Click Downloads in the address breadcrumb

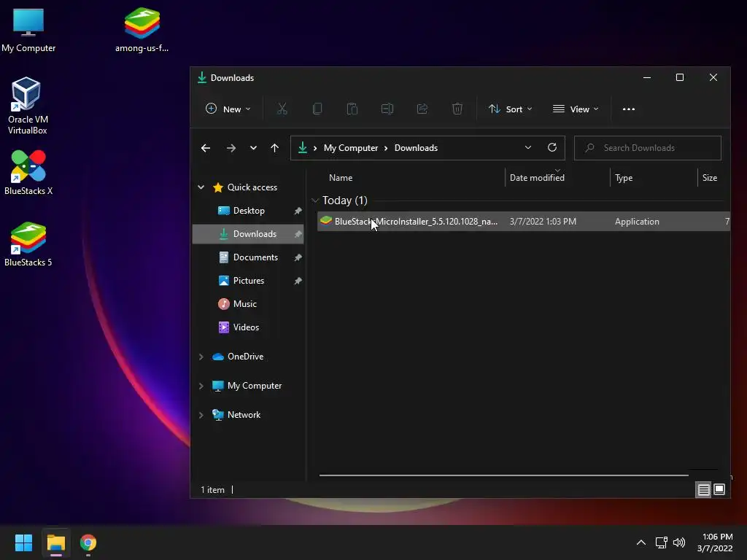point(416,147)
